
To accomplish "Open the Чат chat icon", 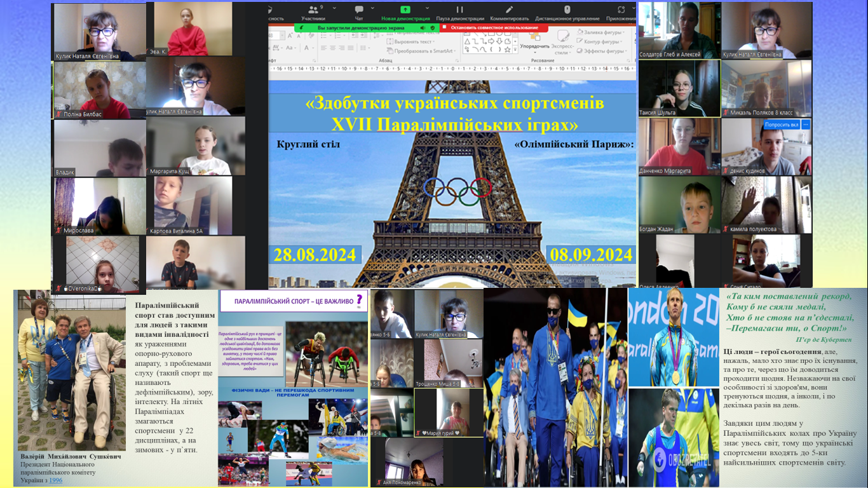I will tap(359, 10).
